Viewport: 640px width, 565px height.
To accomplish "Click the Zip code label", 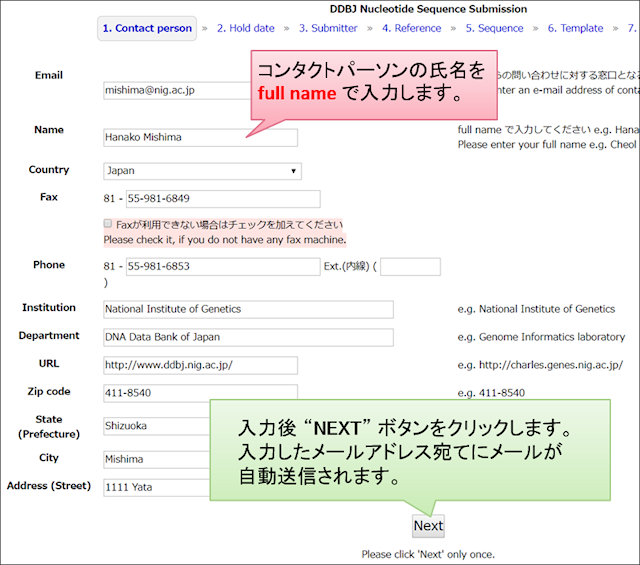I will click(x=49, y=391).
